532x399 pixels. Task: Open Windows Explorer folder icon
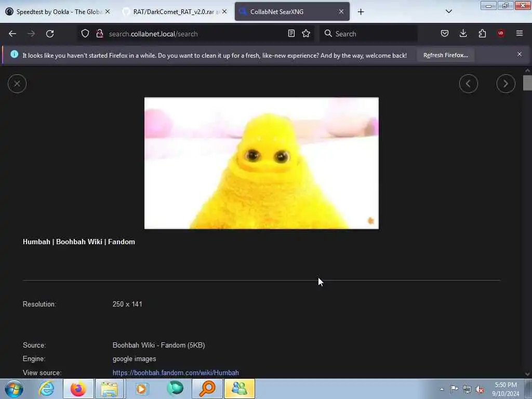point(109,389)
